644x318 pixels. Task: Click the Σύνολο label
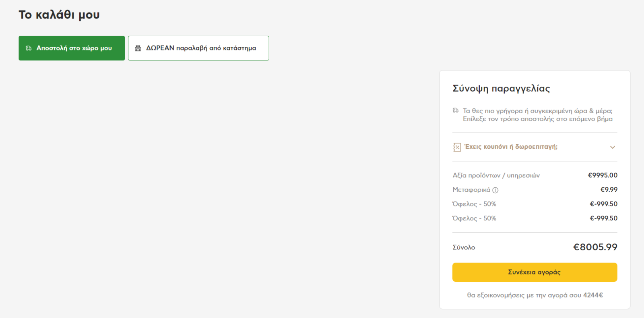[x=464, y=247]
